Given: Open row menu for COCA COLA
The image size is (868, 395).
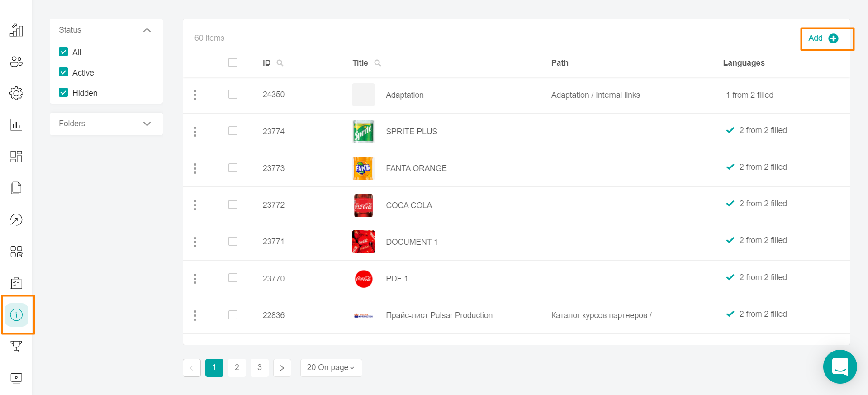Looking at the screenshot, I should (x=195, y=205).
